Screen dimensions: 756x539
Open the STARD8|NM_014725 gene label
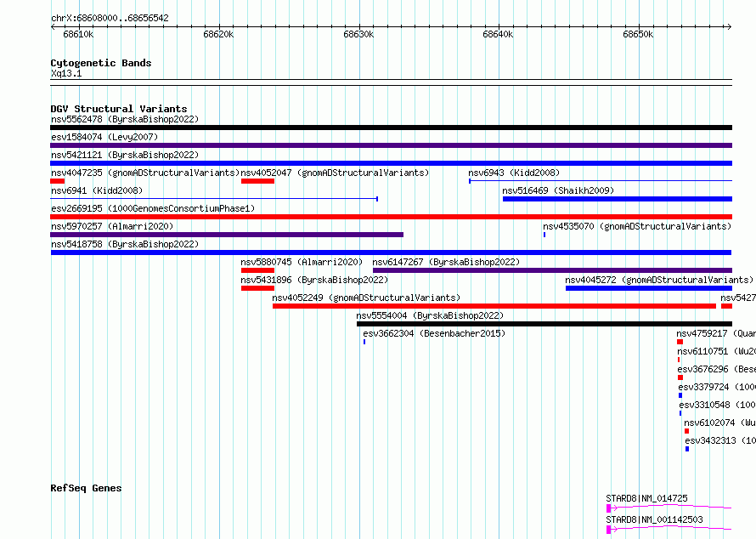[x=646, y=498]
